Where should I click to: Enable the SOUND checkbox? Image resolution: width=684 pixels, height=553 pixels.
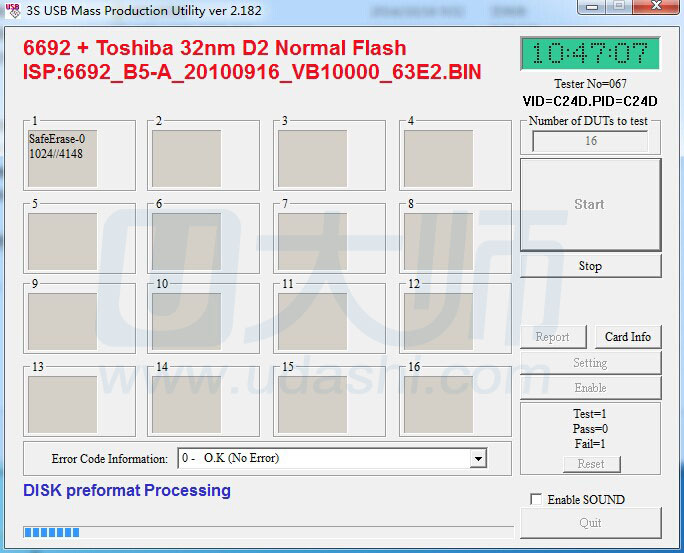click(537, 499)
